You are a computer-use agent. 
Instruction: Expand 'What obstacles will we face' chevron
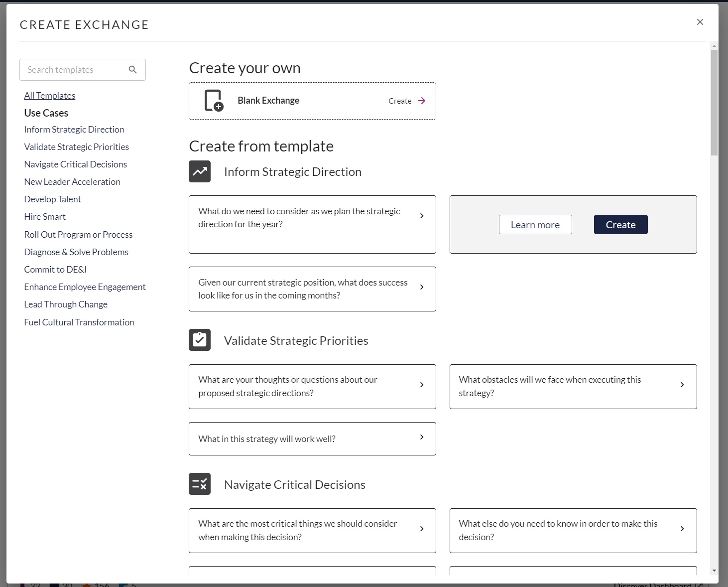[x=682, y=385]
